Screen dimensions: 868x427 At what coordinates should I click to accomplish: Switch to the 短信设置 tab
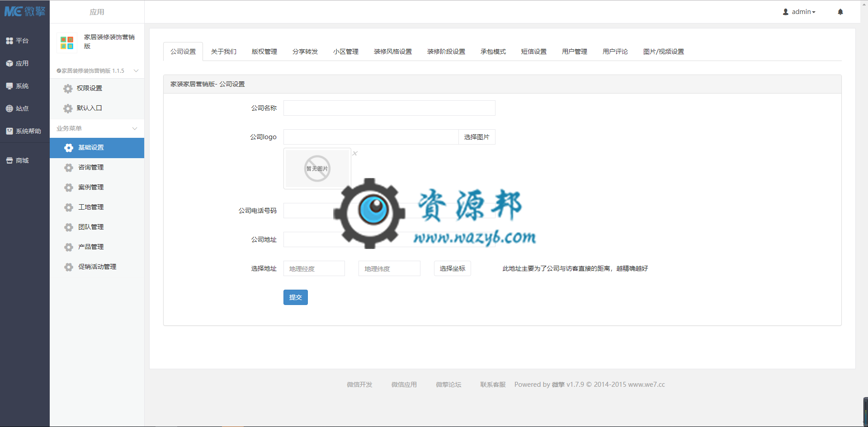[534, 52]
